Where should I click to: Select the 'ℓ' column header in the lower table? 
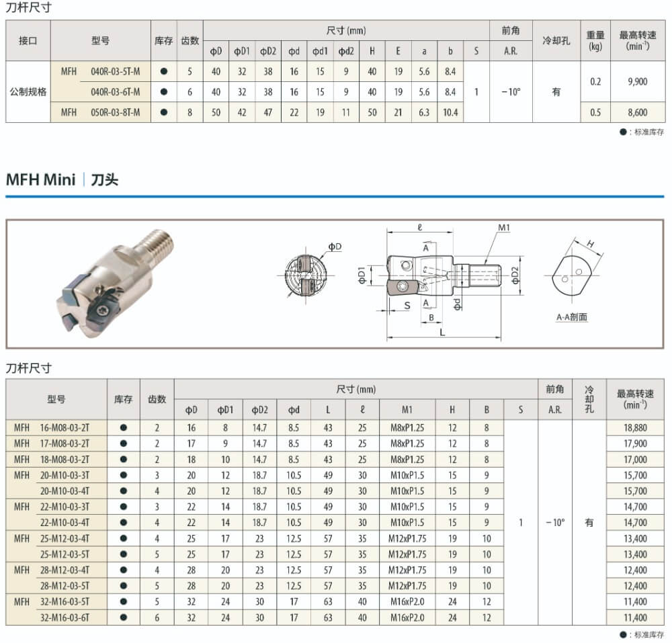pyautogui.click(x=362, y=410)
